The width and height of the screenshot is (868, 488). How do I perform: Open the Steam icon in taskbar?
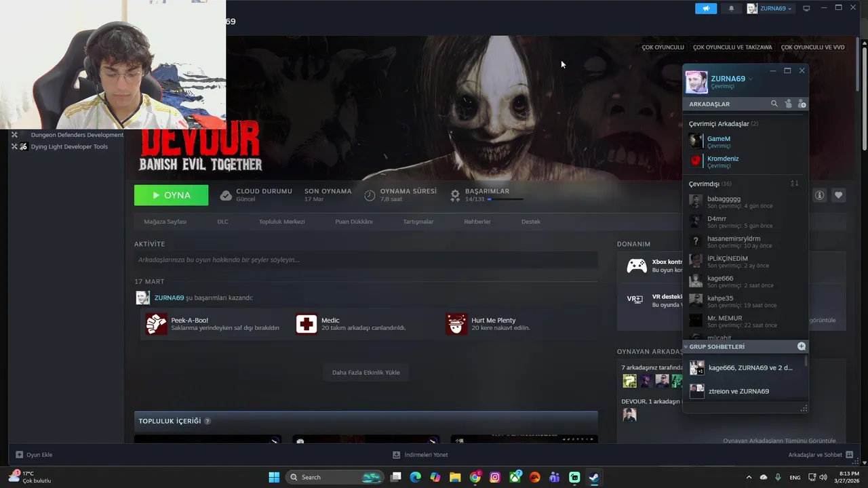[x=593, y=477]
